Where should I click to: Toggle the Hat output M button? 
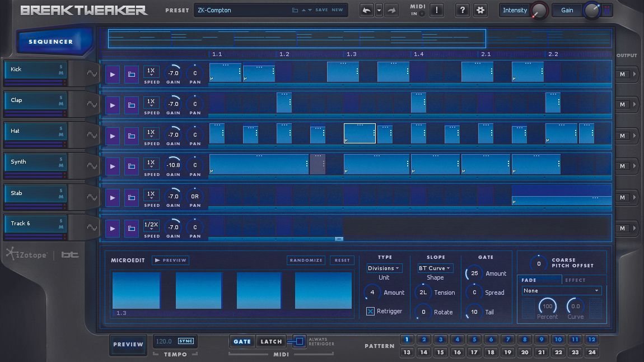623,136
